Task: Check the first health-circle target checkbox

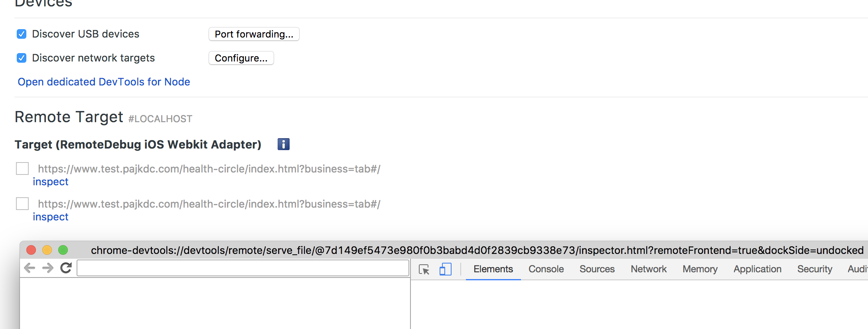Action: tap(22, 169)
